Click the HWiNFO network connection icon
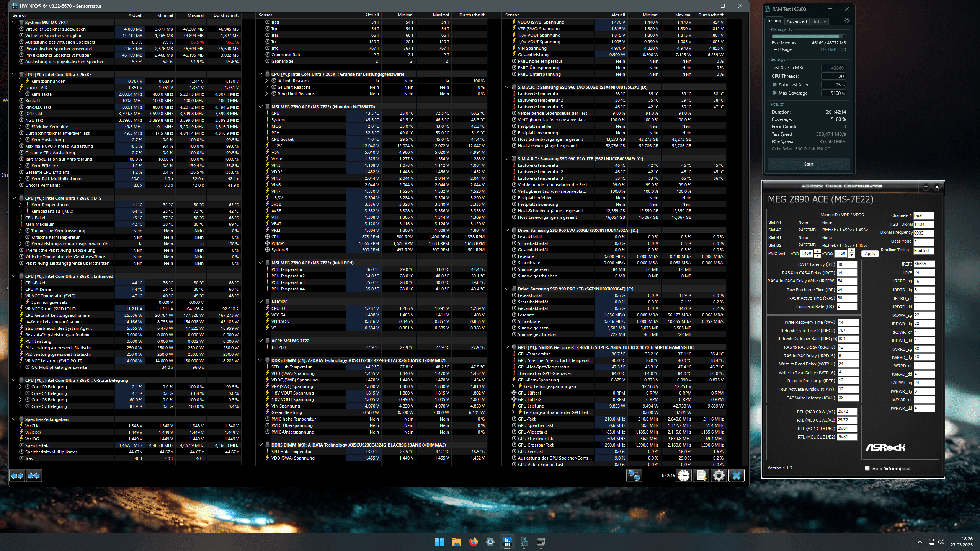This screenshot has height=551, width=980. [634, 476]
